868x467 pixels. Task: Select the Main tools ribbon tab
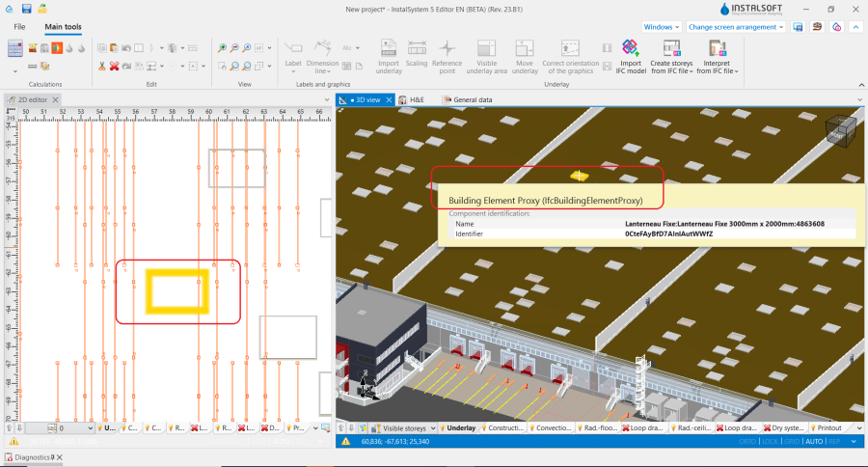click(63, 27)
